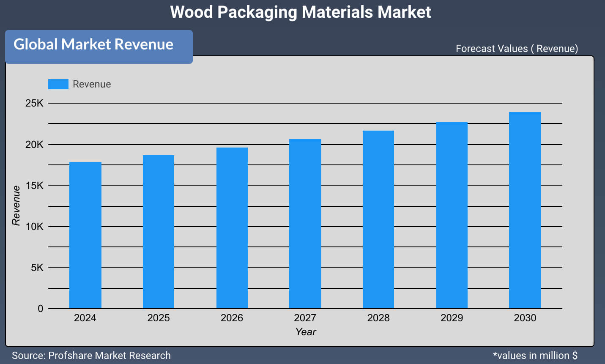
Task: Click the 2028 x-axis label
Action: click(x=378, y=318)
